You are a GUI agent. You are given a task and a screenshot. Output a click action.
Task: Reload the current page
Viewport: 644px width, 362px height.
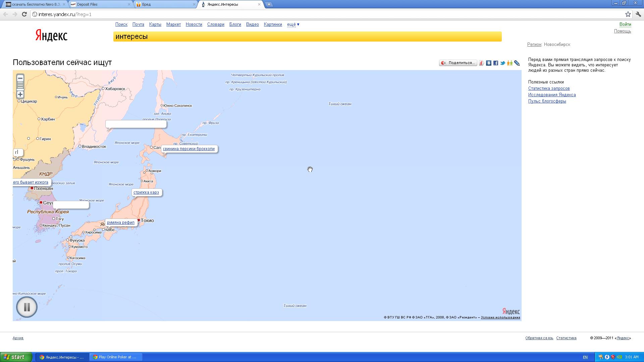tap(24, 14)
